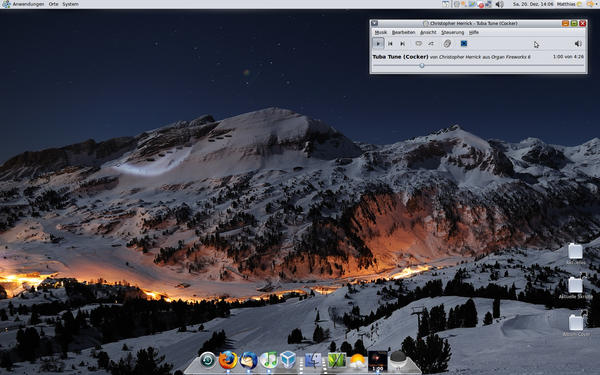Screen dimensions: 600x375
Task: Open the Orte menu in top panel
Action: click(x=54, y=4)
